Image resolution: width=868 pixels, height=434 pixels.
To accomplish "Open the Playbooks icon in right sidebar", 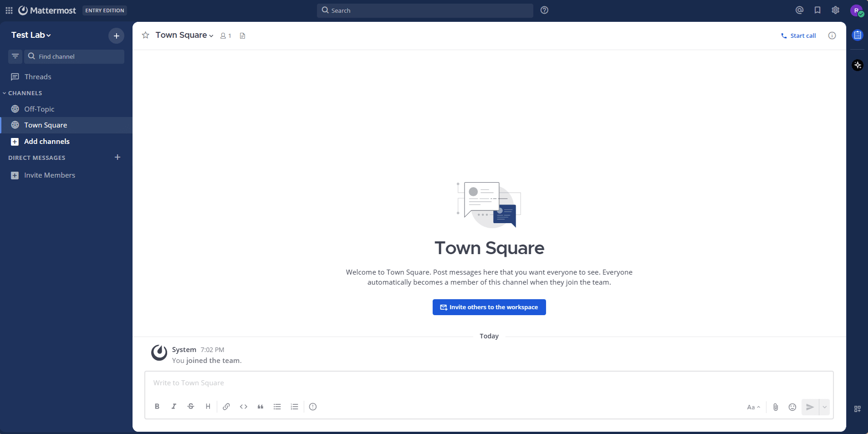I will 858,35.
